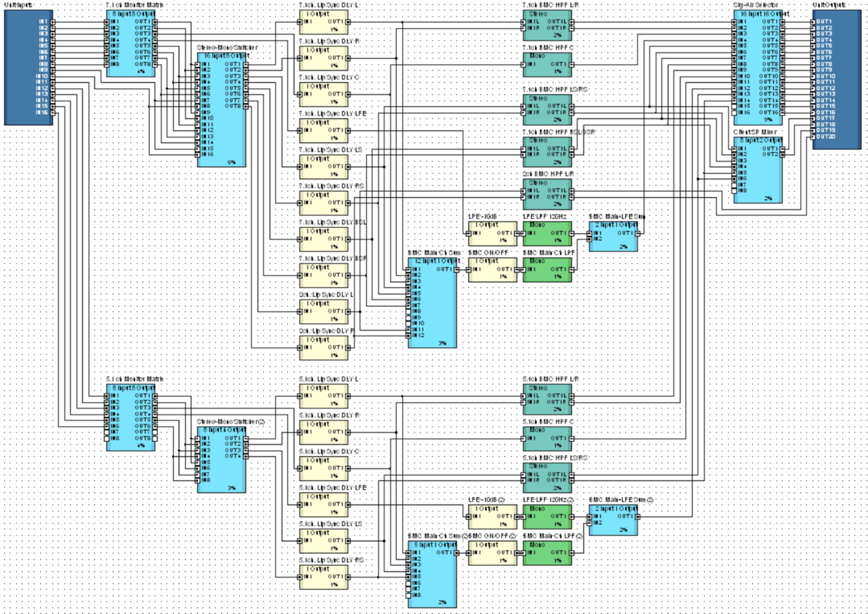The height and width of the screenshot is (614, 868).
Task: Select the BMC Main Ch Sum (2) block
Action: pyautogui.click(x=432, y=574)
